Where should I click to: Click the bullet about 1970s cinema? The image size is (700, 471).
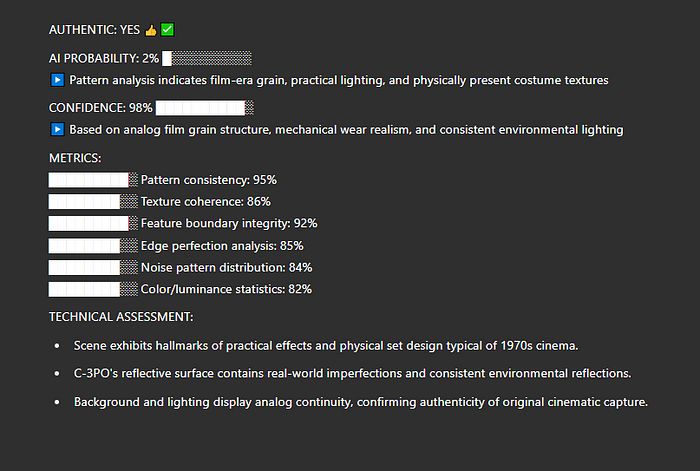(326, 346)
